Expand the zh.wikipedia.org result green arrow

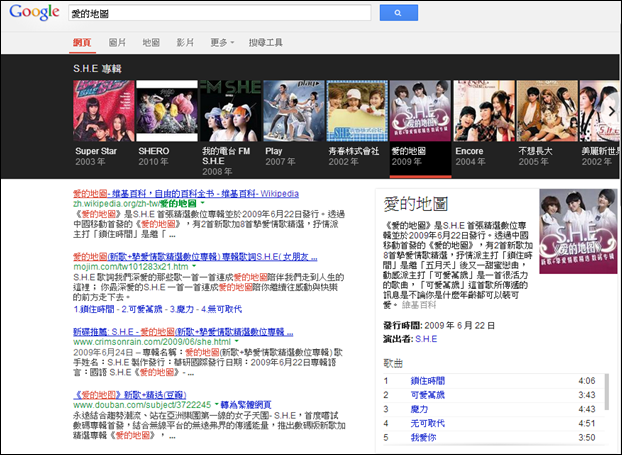tap(203, 204)
